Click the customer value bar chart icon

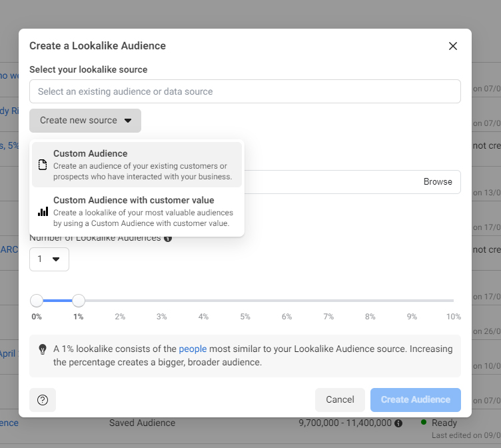coord(43,211)
